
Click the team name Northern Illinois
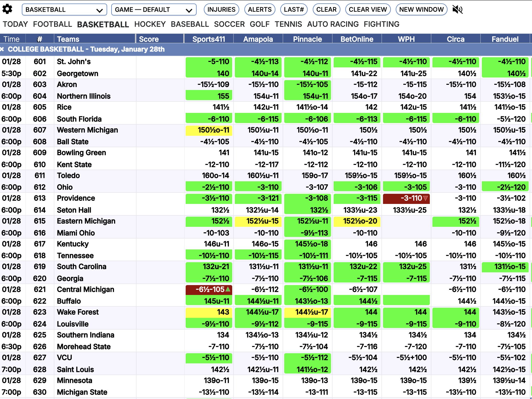tap(84, 96)
